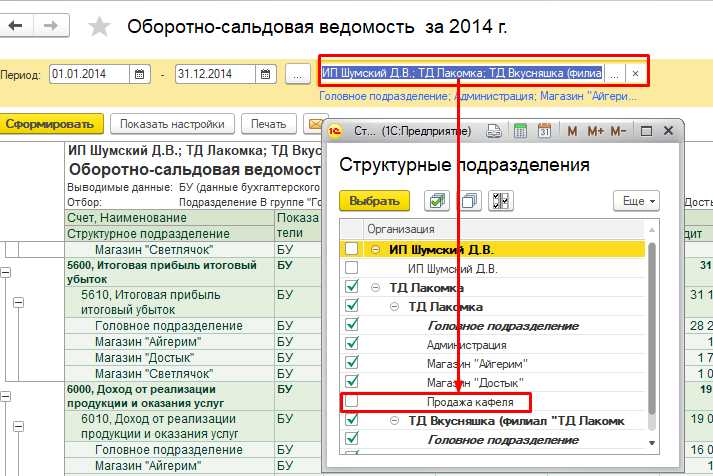Go back with the left arrow button
This screenshot has height=476, width=713.
pyautogui.click(x=16, y=26)
